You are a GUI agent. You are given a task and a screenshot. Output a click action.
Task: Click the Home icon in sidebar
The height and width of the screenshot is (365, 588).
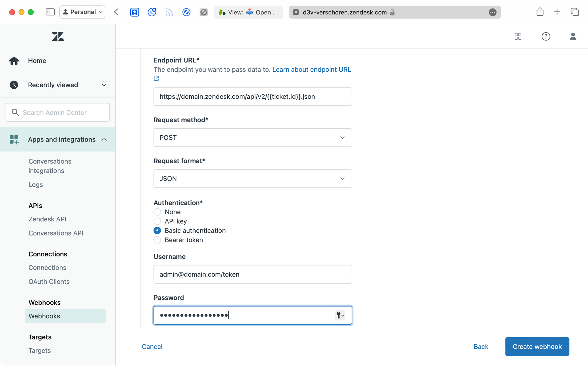tap(14, 61)
